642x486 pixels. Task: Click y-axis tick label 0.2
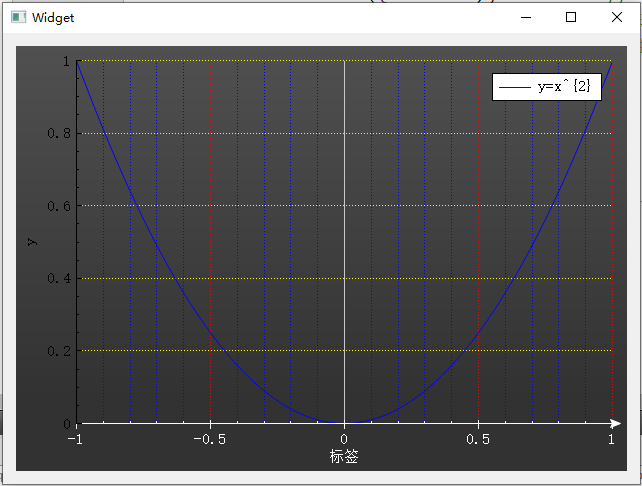[x=59, y=351]
